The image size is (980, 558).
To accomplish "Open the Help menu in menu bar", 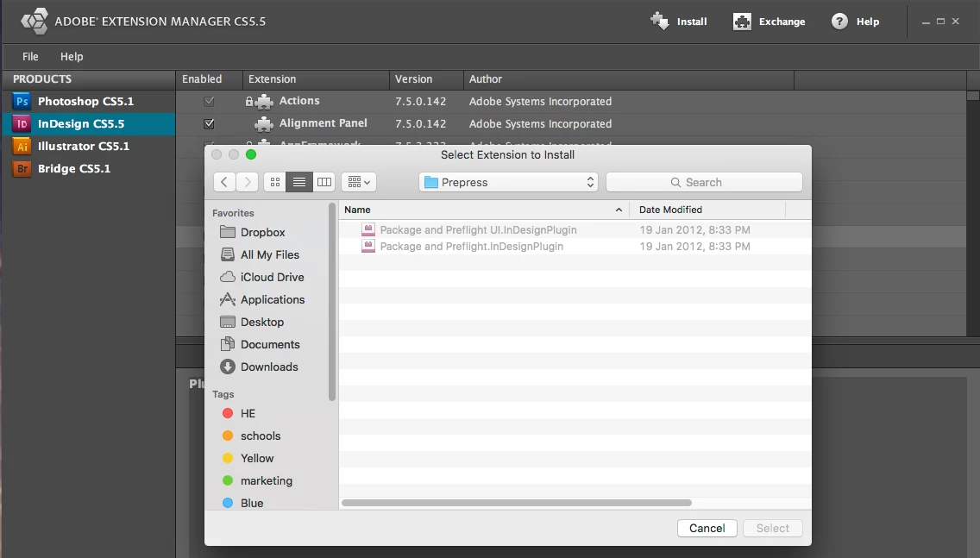I will (72, 56).
